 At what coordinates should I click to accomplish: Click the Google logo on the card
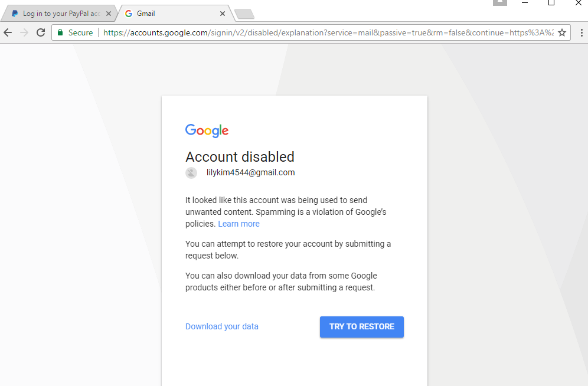coord(207,130)
